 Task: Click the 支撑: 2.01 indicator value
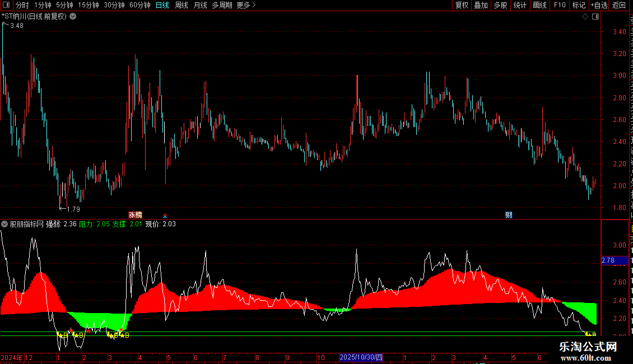127,224
